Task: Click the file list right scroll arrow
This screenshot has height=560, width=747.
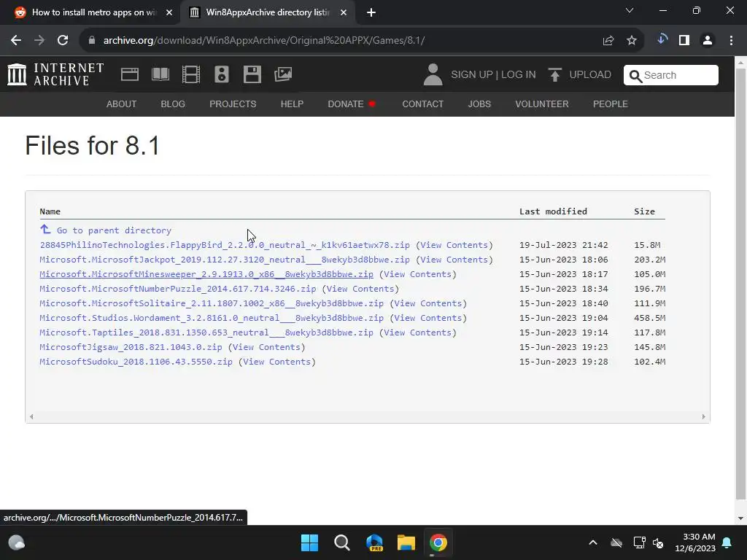Action: [x=704, y=416]
